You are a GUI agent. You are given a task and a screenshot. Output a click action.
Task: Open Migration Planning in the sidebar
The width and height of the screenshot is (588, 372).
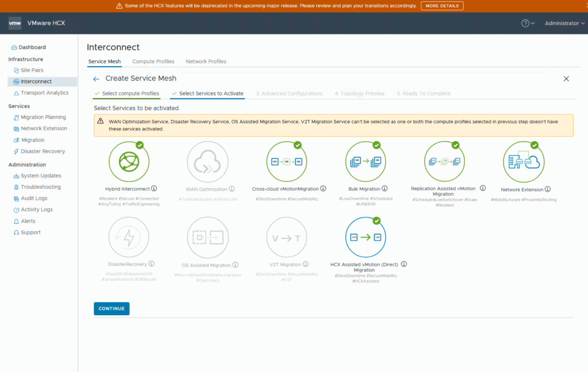(43, 117)
